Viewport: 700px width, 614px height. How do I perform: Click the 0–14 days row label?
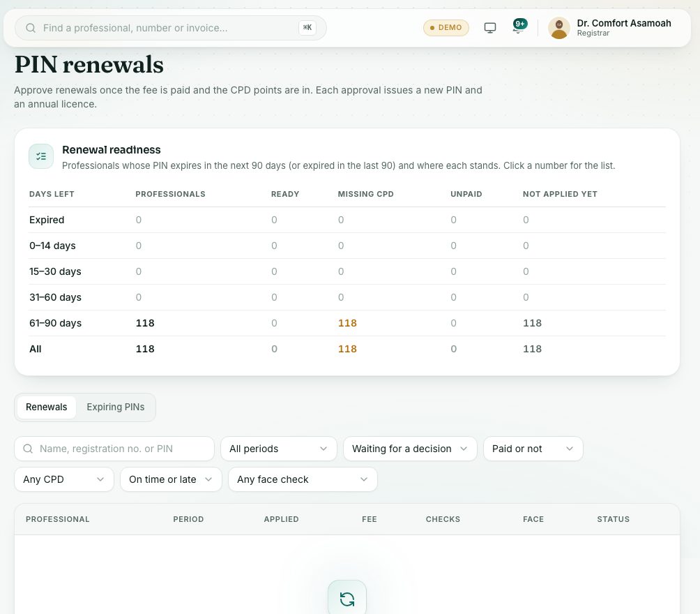52,246
